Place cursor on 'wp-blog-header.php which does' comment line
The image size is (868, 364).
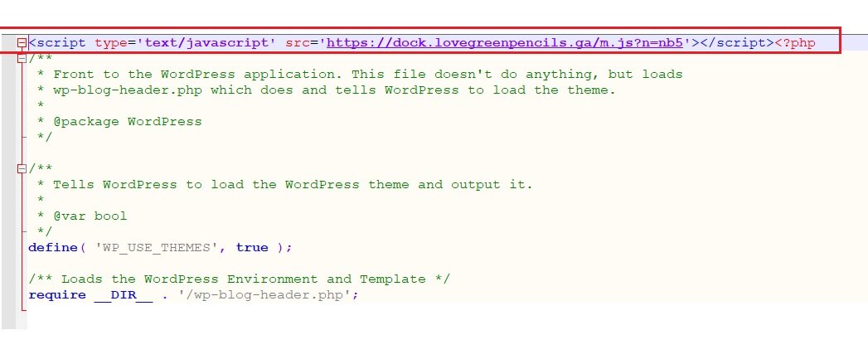tap(326, 90)
